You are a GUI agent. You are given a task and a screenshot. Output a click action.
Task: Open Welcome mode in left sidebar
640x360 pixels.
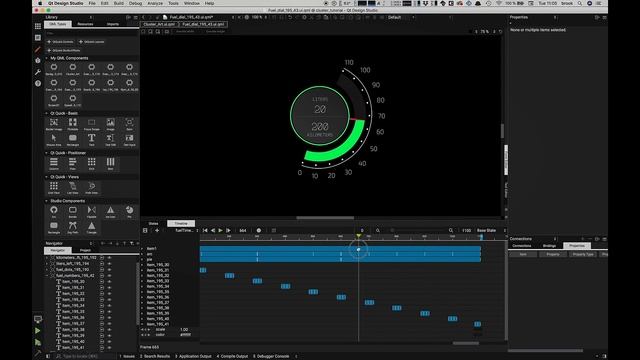pyautogui.click(x=38, y=26)
